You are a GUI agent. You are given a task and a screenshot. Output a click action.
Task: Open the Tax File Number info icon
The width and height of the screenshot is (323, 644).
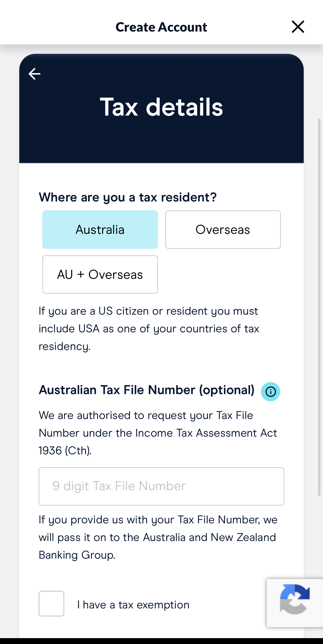click(271, 392)
